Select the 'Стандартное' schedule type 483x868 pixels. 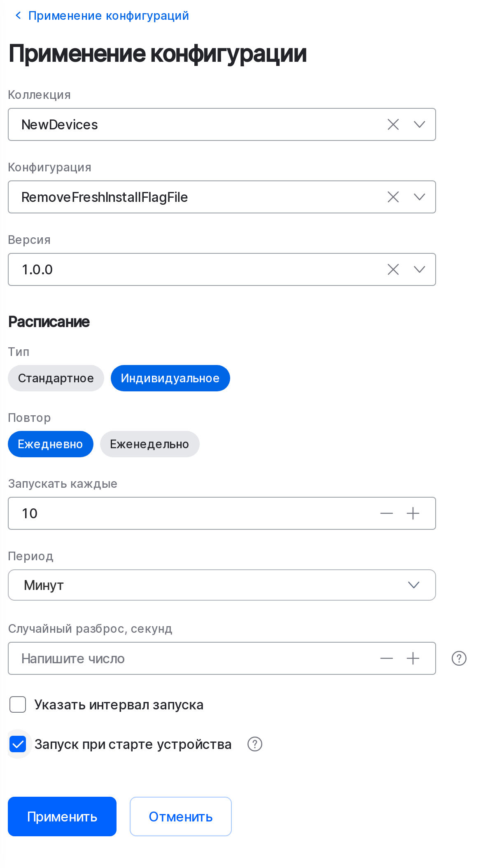(56, 378)
